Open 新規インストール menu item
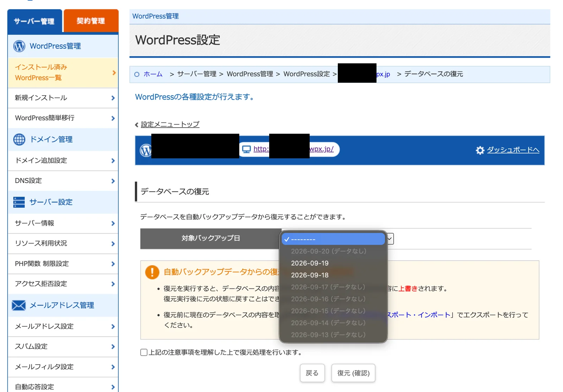The height and width of the screenshot is (392, 563). (63, 98)
